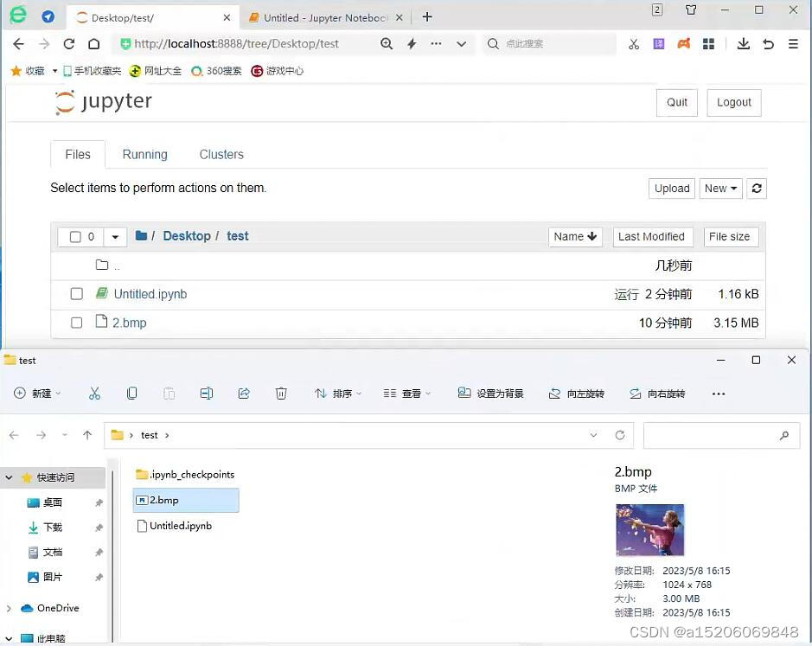Click the Jupyter logo

click(x=104, y=101)
